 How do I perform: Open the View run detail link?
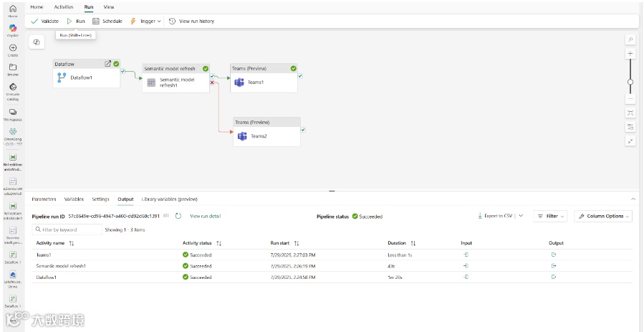point(206,216)
